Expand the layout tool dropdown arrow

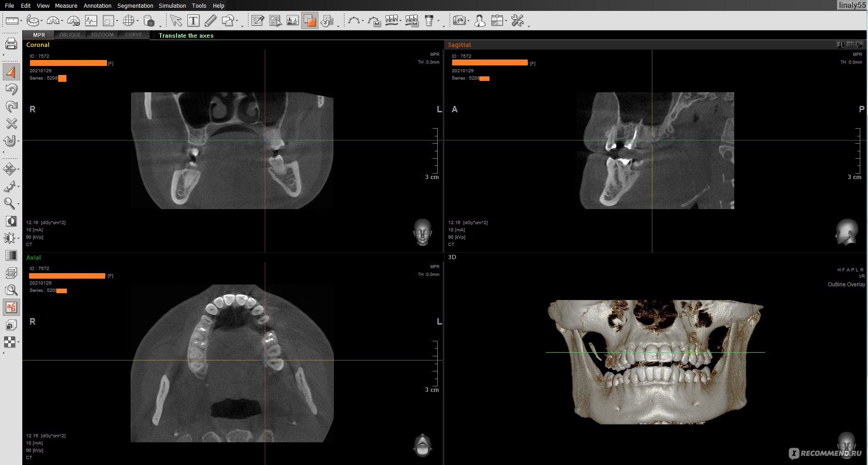[506, 21]
